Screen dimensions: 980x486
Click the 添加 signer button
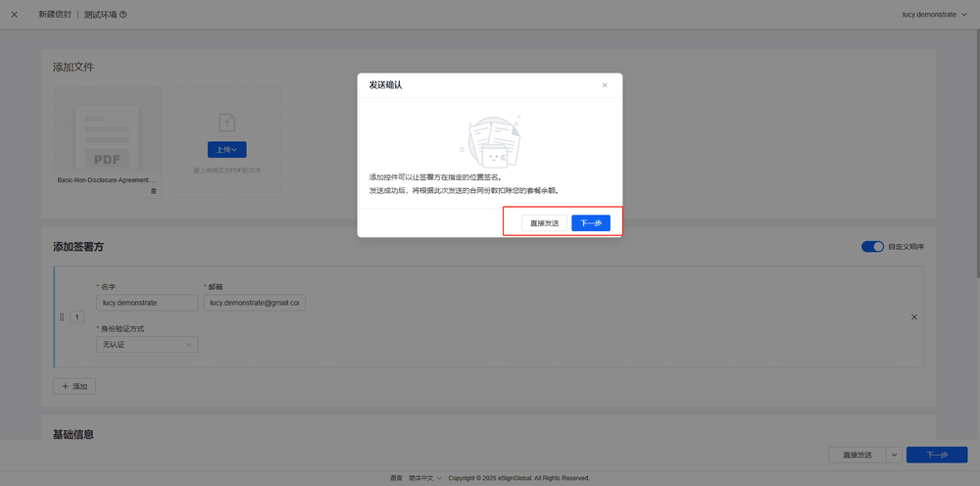coord(74,386)
